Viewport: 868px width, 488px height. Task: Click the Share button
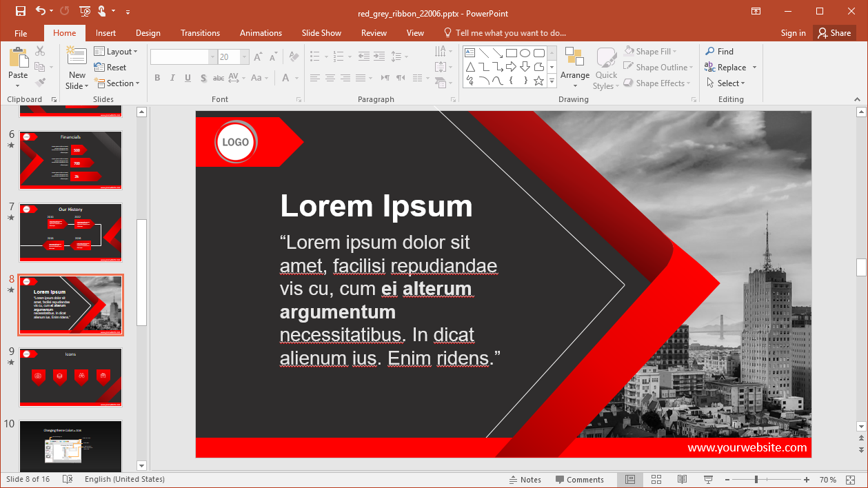(x=833, y=33)
